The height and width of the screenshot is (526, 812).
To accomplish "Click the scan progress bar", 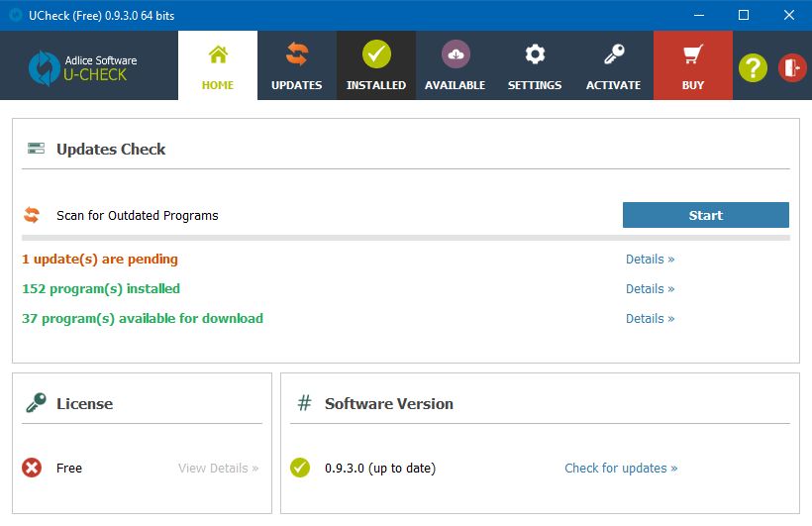I will coord(405,238).
